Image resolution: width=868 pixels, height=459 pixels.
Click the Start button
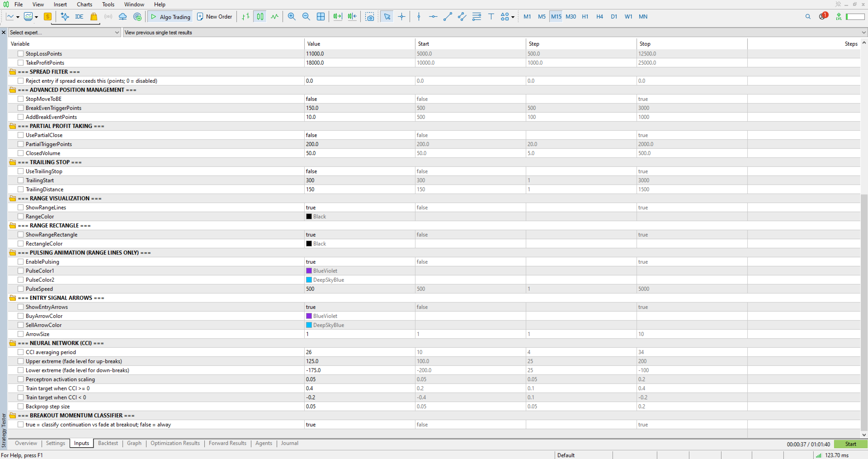pyautogui.click(x=850, y=444)
